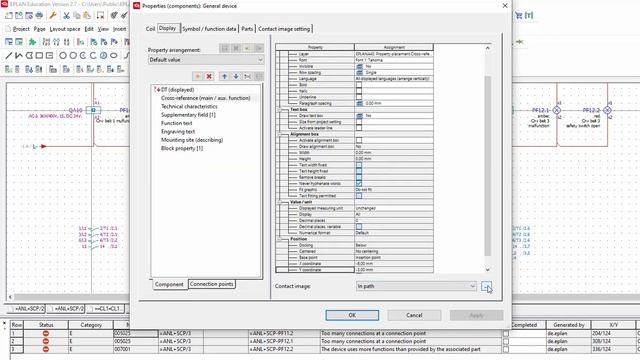Select Function text in property list
Image resolution: width=640 pixels, height=360 pixels.
[x=176, y=123]
